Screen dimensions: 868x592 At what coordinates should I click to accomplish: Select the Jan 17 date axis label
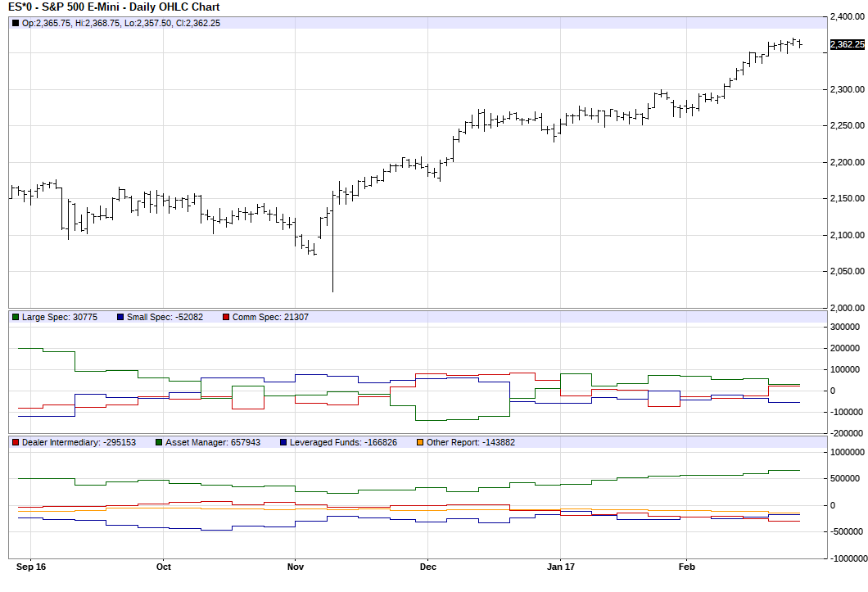[x=560, y=567]
